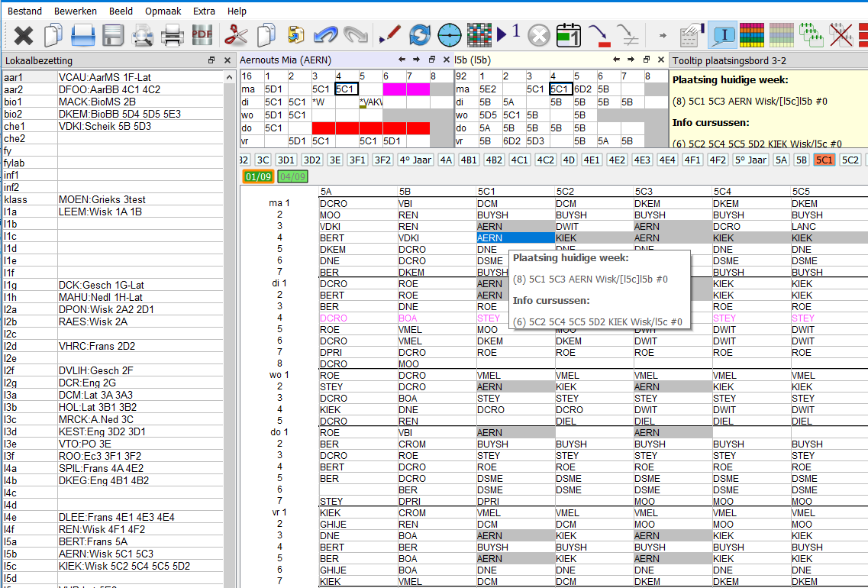
Task: Toggle the blue tooltip info speech bubble icon
Action: 722,35
